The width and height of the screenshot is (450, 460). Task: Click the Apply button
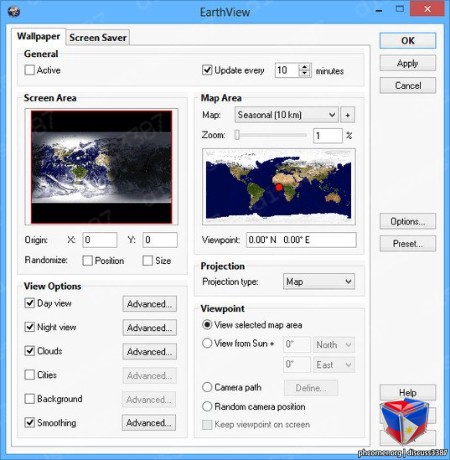coord(408,63)
